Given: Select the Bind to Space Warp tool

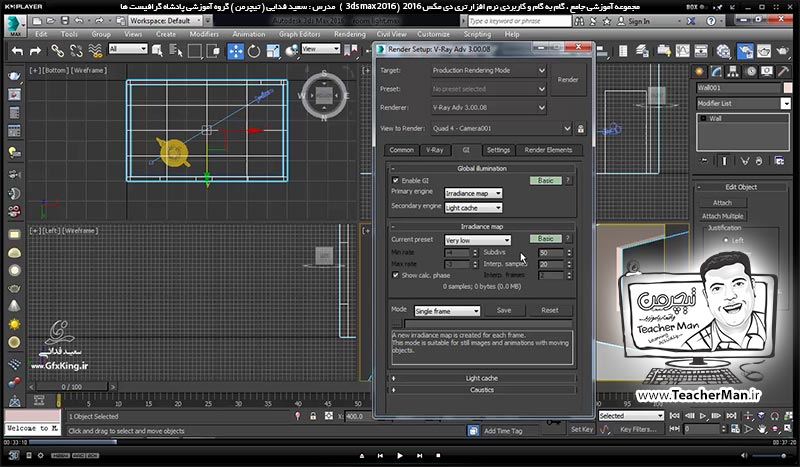Looking at the screenshot, I should tap(95, 51).
